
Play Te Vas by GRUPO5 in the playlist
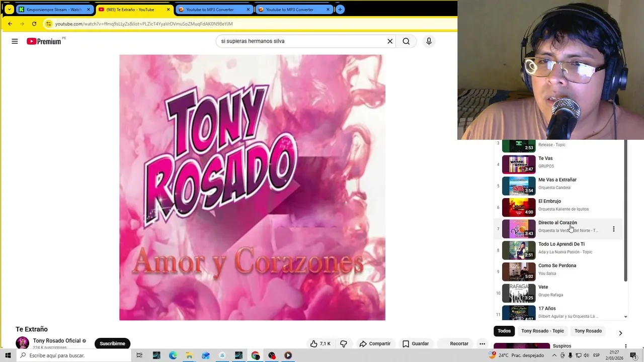(558, 164)
